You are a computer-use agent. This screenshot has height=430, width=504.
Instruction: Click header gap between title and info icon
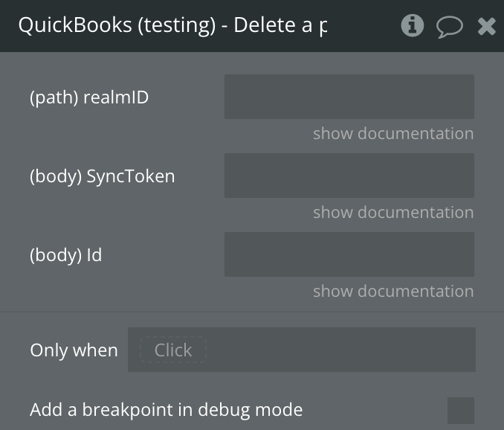tap(364, 26)
